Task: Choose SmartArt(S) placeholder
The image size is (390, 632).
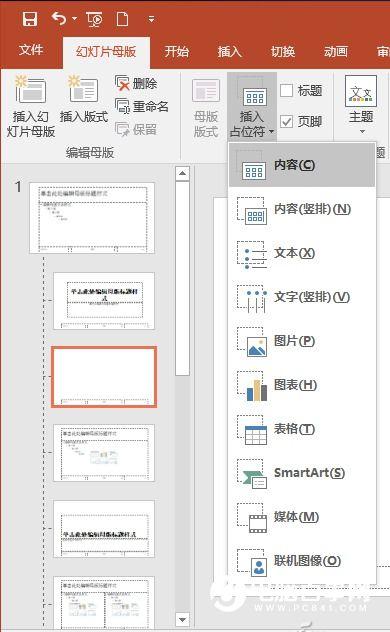Action: pos(302,473)
